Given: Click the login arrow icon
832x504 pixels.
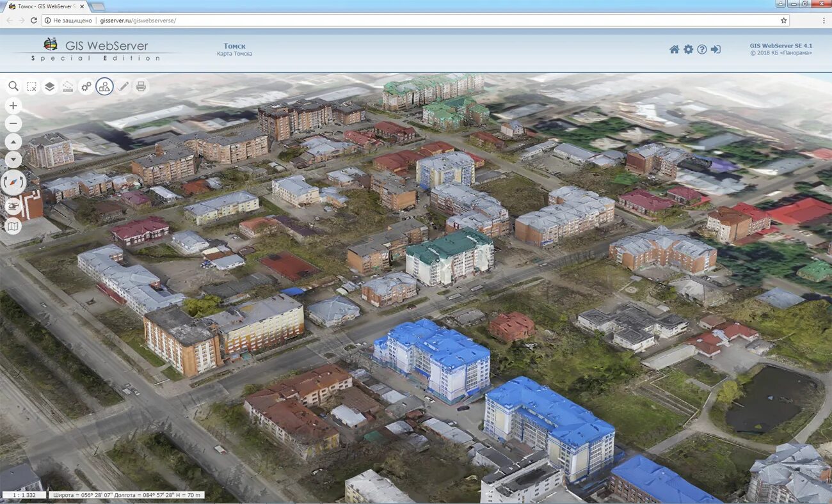Looking at the screenshot, I should [x=716, y=49].
